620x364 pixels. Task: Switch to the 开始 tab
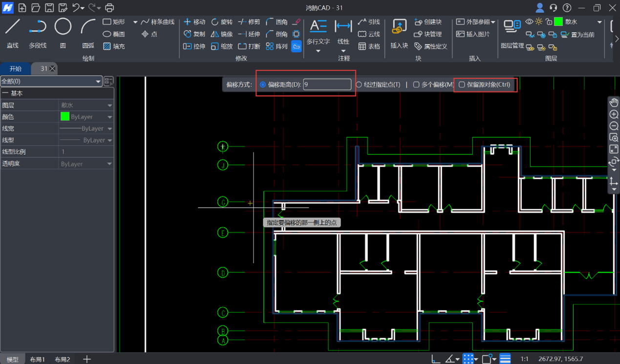16,69
